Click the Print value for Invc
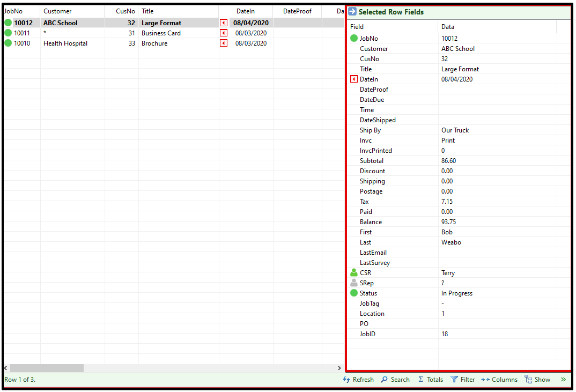 pyautogui.click(x=448, y=140)
